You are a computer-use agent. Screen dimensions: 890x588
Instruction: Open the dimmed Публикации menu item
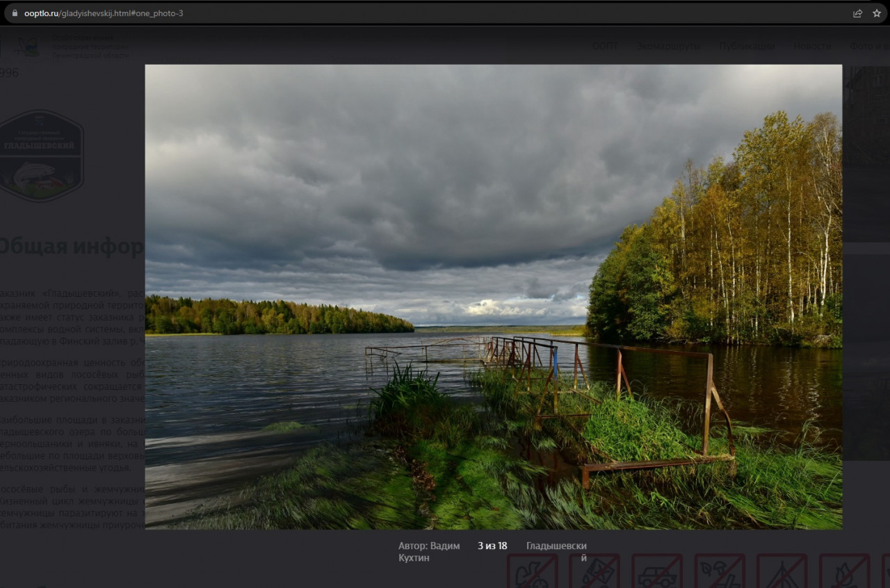[747, 46]
